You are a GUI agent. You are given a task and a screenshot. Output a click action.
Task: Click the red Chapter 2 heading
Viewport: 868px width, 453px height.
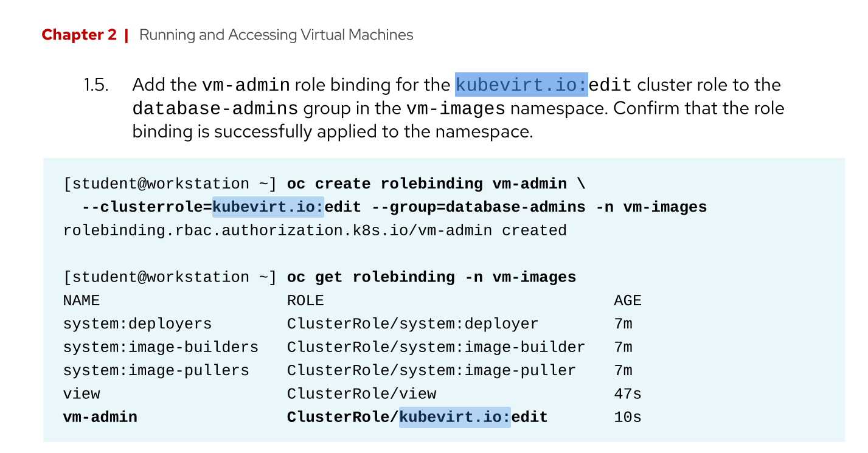[x=78, y=35]
